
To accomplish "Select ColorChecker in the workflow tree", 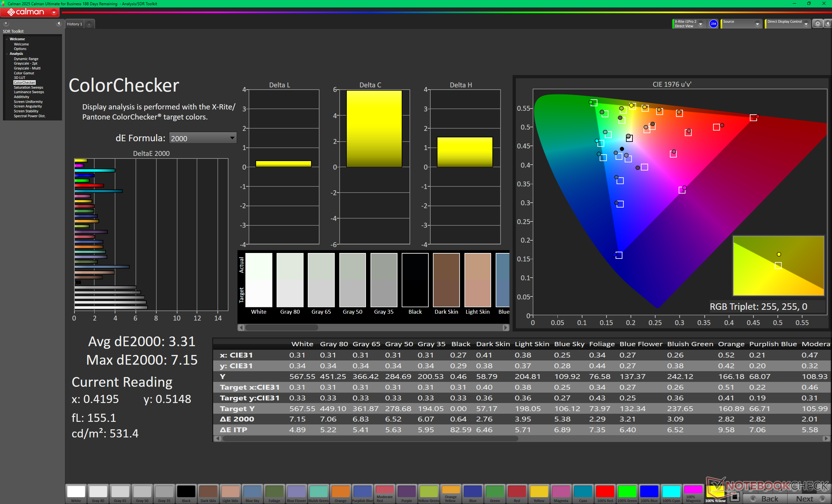I will [24, 82].
